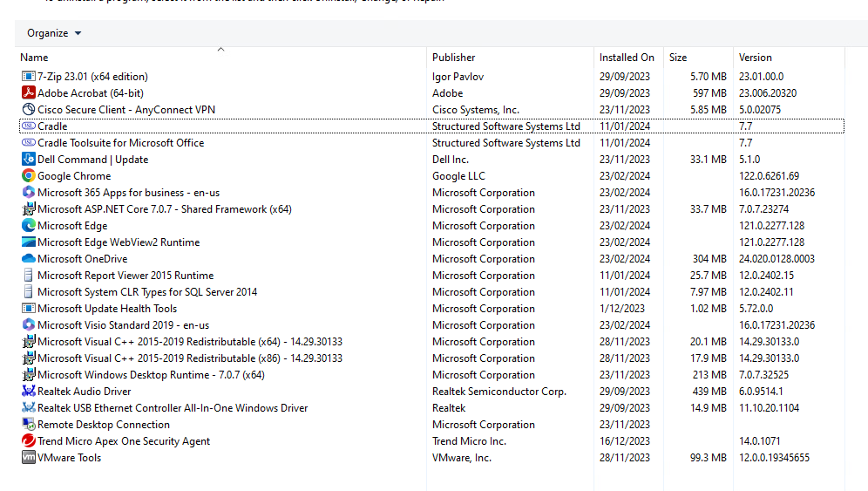Select the Cisco Secure Client icon
The height and width of the screenshot is (491, 868).
point(28,110)
